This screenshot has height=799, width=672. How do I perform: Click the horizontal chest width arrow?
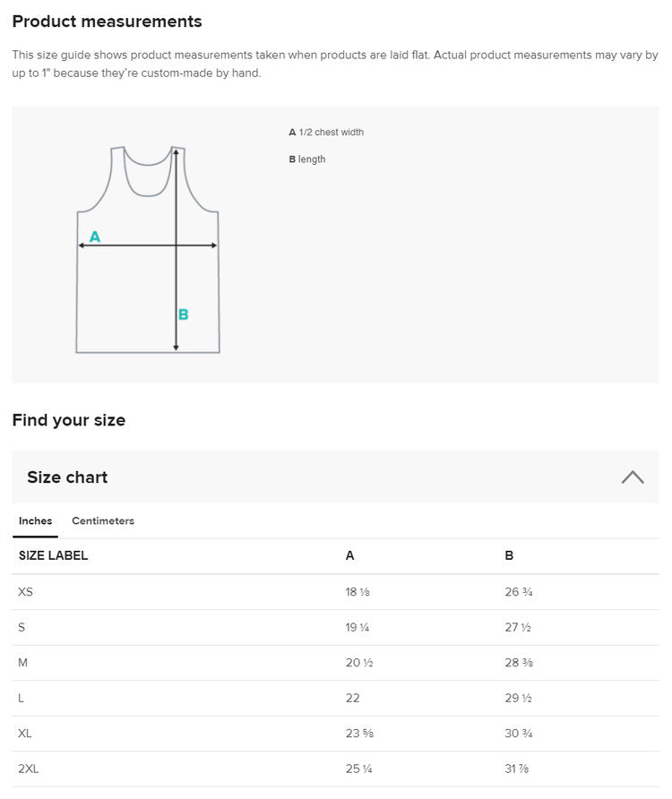coord(134,245)
